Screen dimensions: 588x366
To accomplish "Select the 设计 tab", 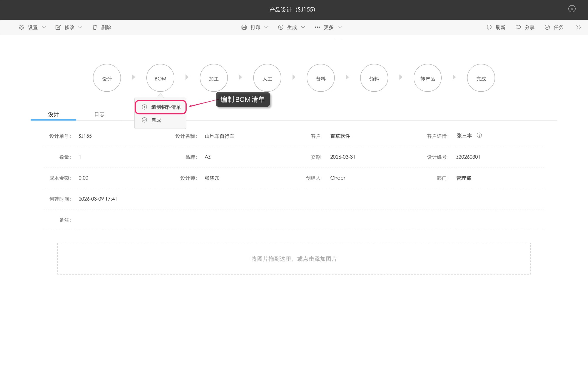I will click(x=54, y=114).
